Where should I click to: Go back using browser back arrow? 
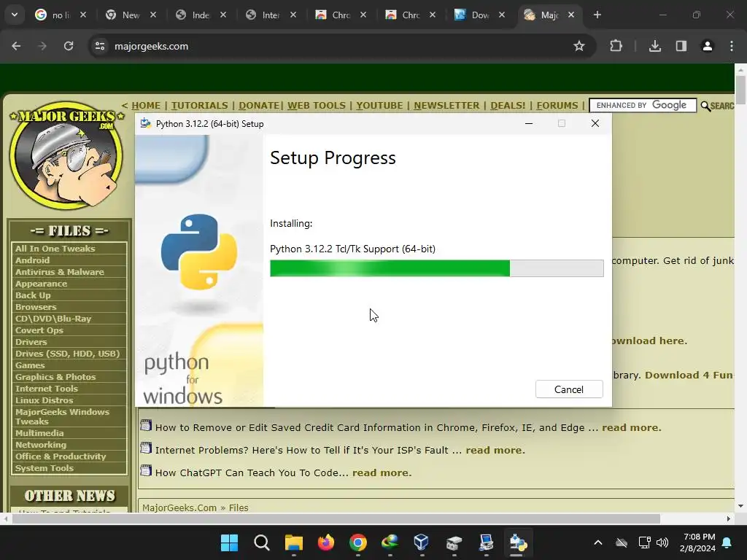click(16, 46)
